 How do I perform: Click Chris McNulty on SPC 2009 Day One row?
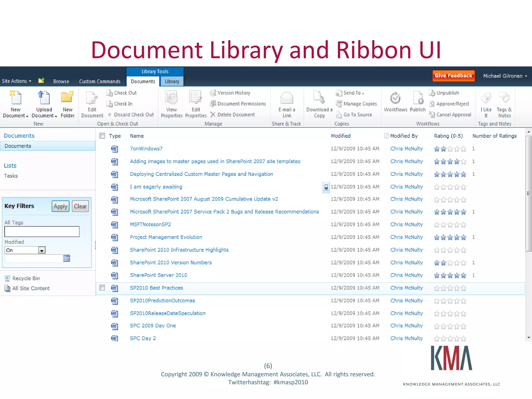[407, 325]
